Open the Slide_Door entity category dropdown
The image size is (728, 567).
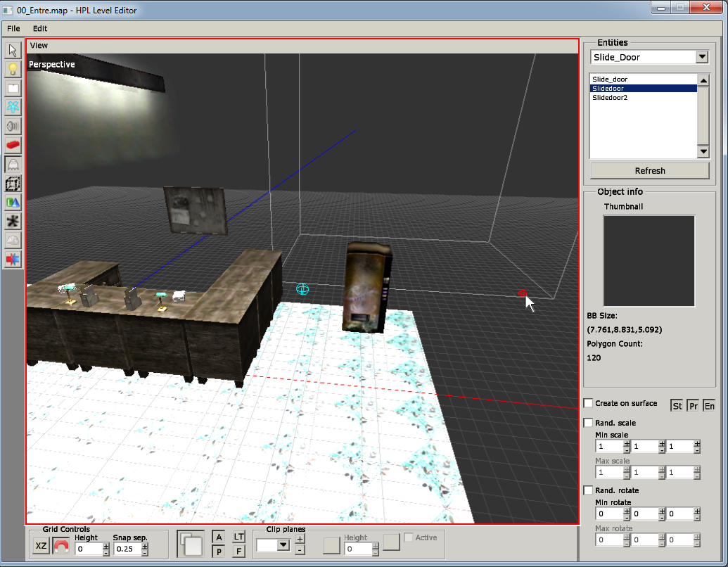[x=701, y=57]
